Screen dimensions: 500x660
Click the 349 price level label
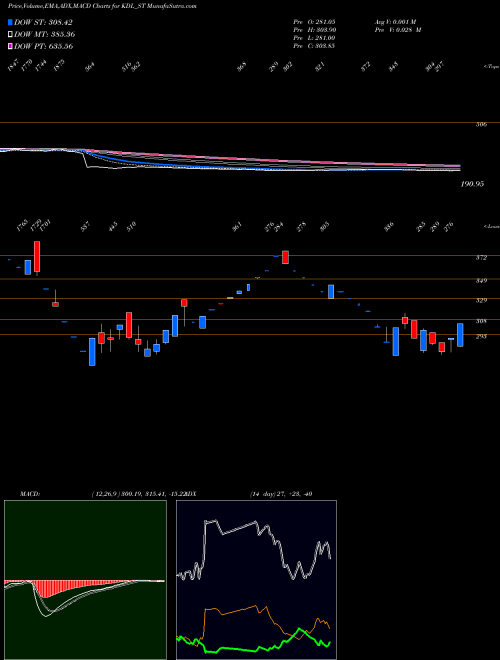pos(481,281)
